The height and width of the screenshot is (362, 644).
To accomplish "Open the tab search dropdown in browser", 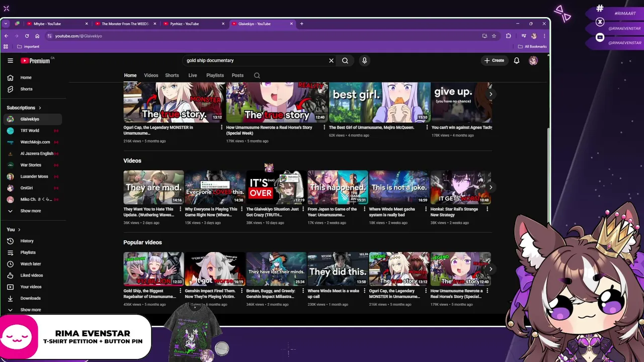I will (6, 24).
